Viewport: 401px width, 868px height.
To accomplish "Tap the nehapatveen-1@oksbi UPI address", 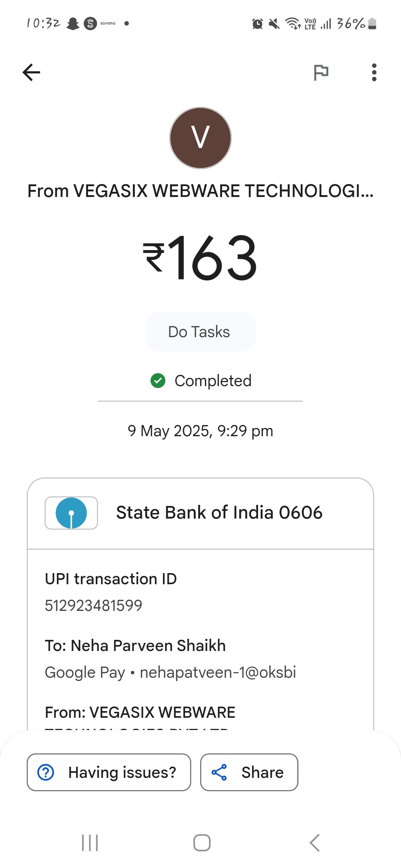I will pyautogui.click(x=218, y=672).
